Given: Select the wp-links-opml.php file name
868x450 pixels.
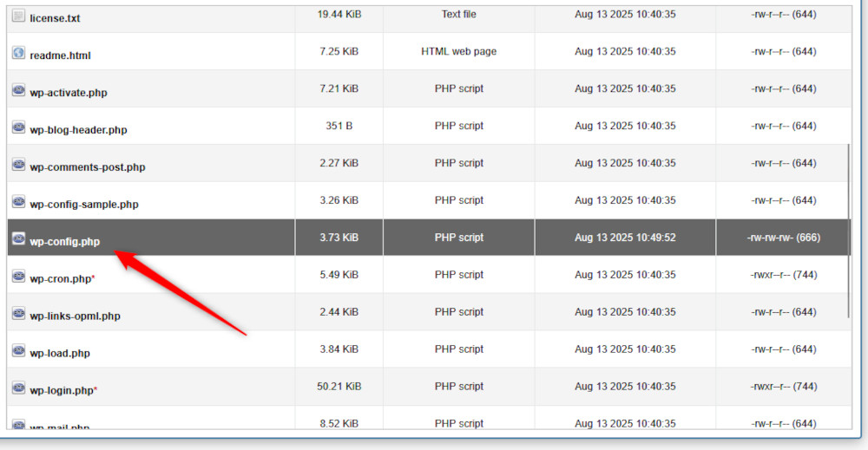Looking at the screenshot, I should click(x=75, y=316).
